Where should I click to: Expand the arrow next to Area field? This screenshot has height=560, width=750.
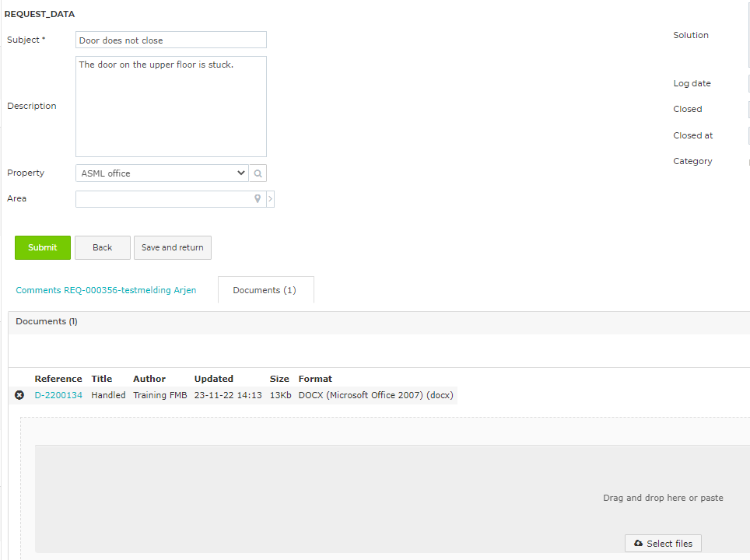click(x=270, y=199)
